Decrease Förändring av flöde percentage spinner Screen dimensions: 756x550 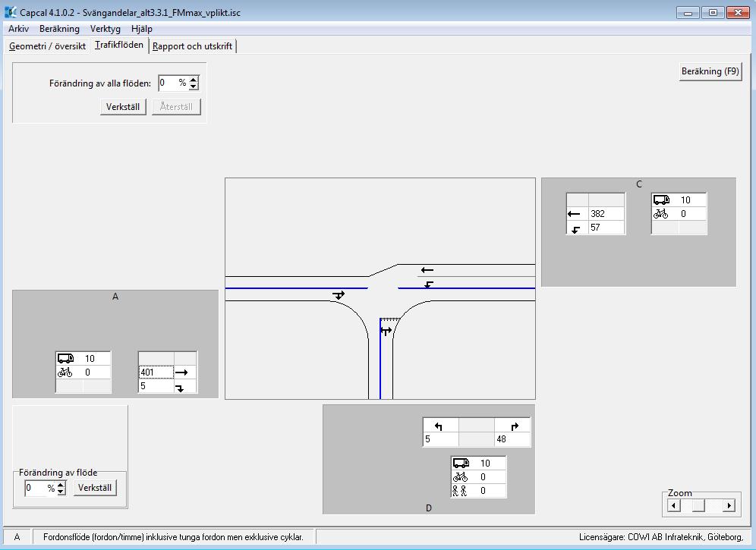coord(61,492)
